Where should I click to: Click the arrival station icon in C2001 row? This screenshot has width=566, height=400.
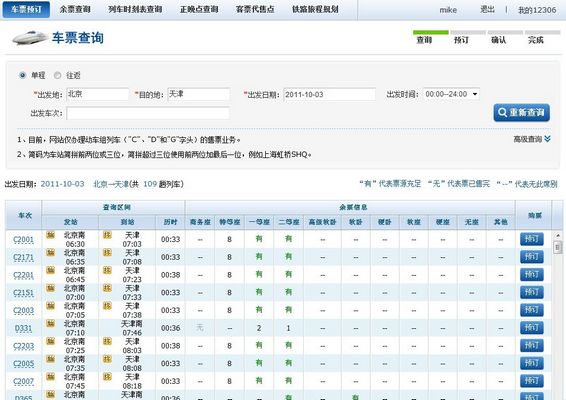pyautogui.click(x=107, y=235)
